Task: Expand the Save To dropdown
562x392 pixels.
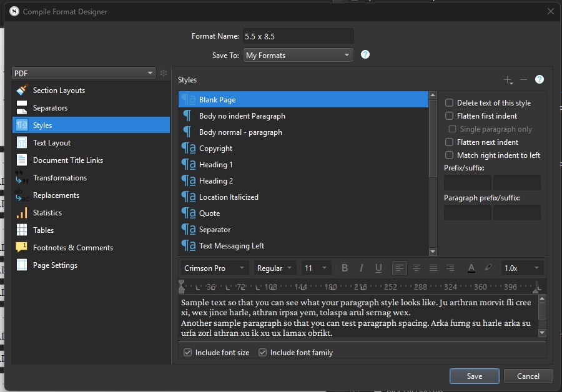Action: tap(298, 56)
